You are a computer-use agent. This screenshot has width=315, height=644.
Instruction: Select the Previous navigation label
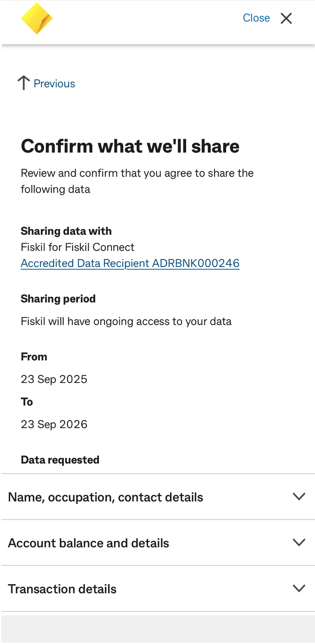coord(54,83)
